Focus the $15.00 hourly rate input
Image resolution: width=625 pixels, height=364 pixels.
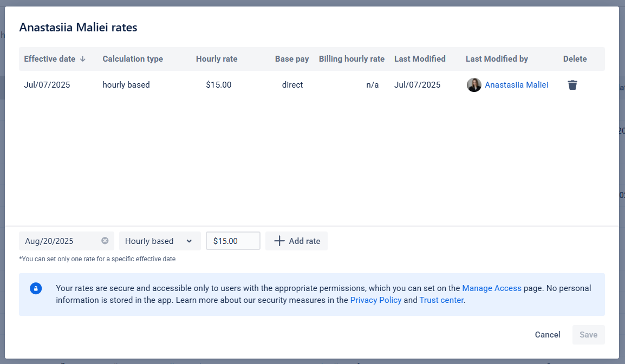233,241
